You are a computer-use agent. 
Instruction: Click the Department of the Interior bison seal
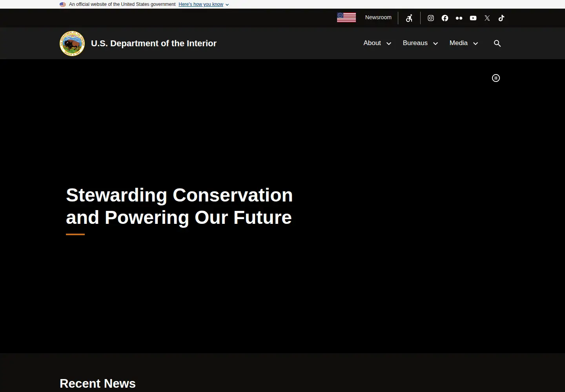pyautogui.click(x=72, y=44)
